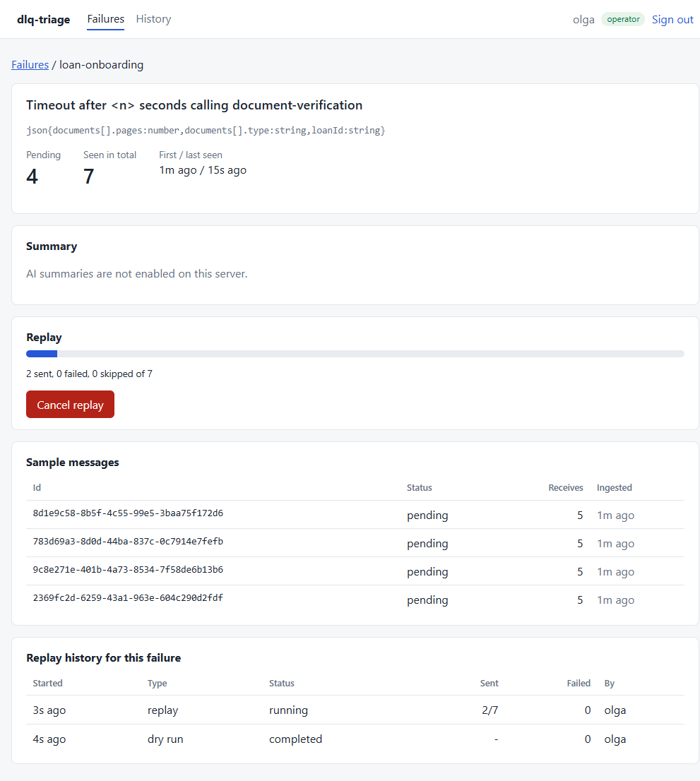700x781 pixels.
Task: Open the Failures tab
Action: click(x=106, y=19)
